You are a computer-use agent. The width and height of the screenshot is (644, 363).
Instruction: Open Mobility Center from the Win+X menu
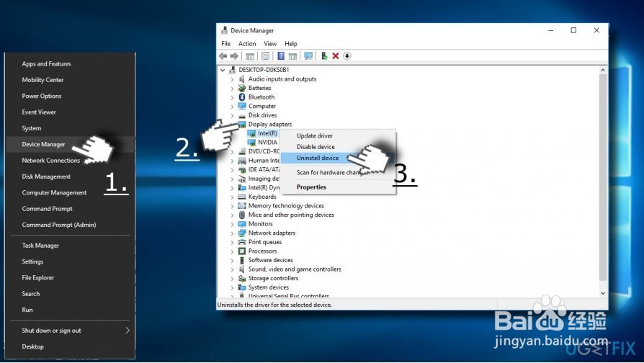click(x=43, y=80)
